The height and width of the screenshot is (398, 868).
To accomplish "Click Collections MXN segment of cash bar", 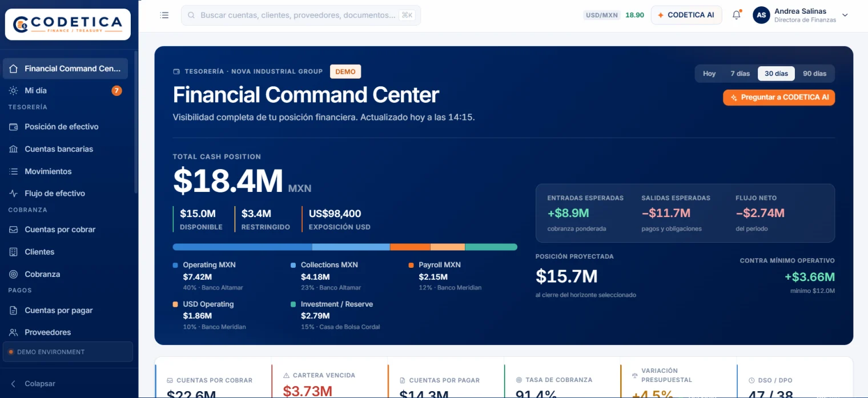I will click(x=351, y=247).
